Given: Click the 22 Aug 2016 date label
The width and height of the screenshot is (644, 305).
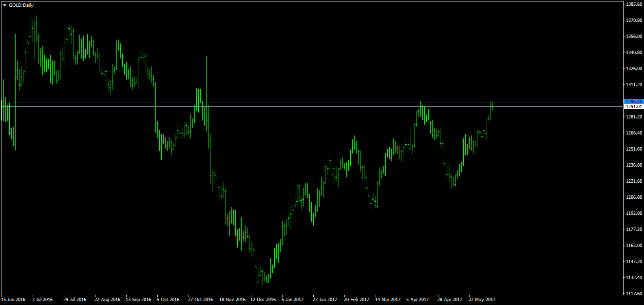Looking at the screenshot, I should coord(107,300).
